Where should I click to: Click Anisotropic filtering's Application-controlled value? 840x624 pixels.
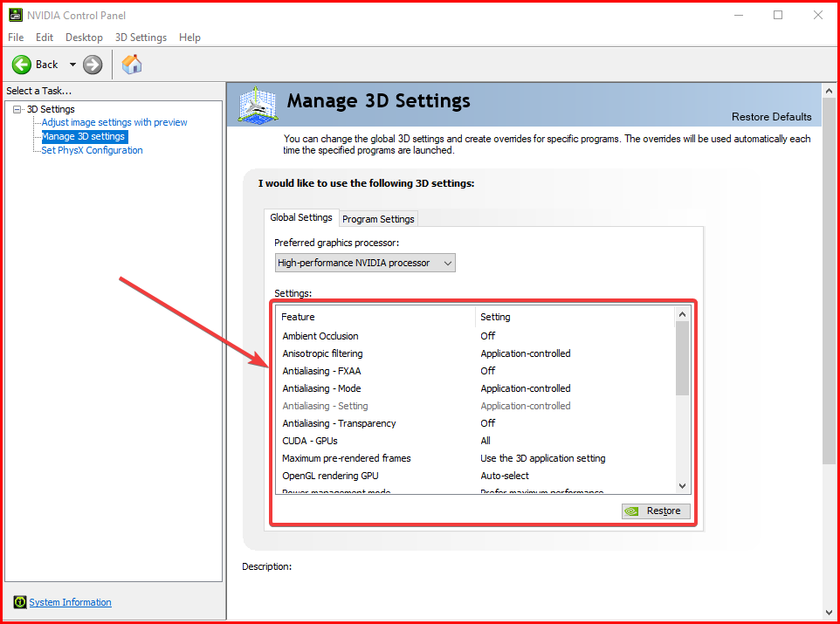(x=526, y=353)
